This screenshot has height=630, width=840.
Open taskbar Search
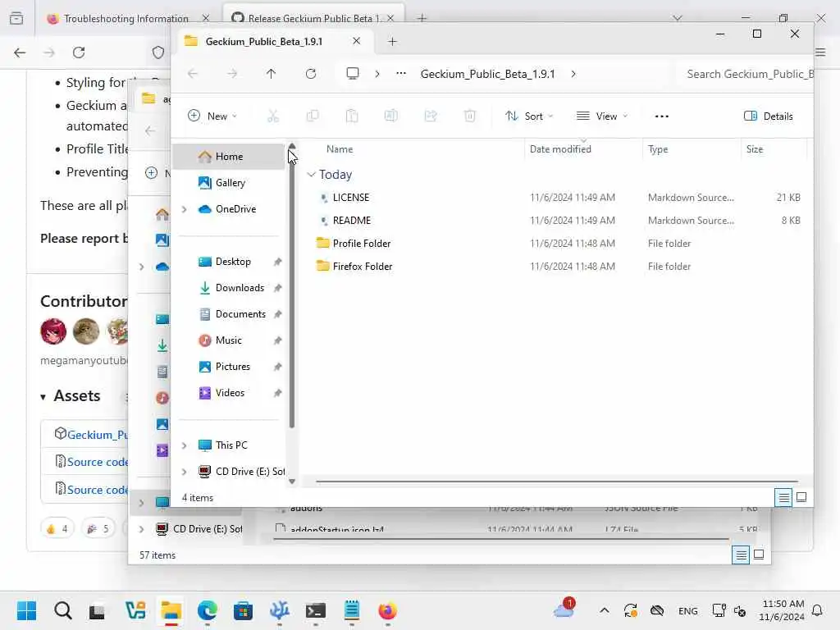(62, 610)
